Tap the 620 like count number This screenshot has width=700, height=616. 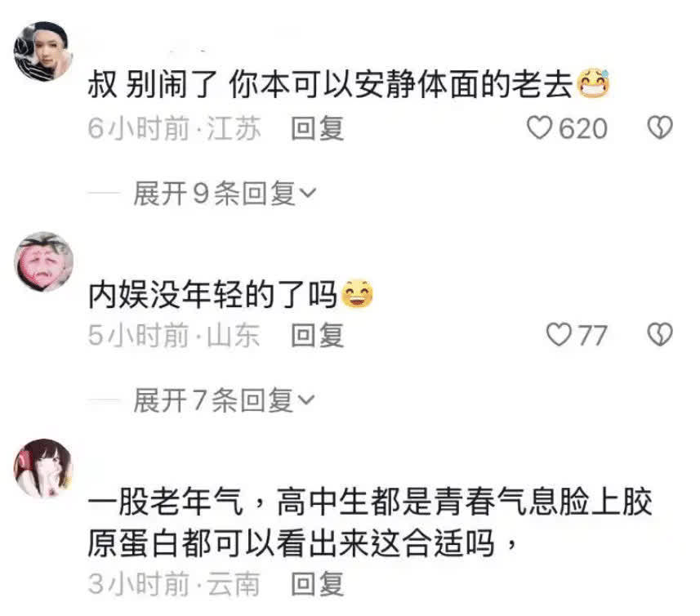(583, 129)
